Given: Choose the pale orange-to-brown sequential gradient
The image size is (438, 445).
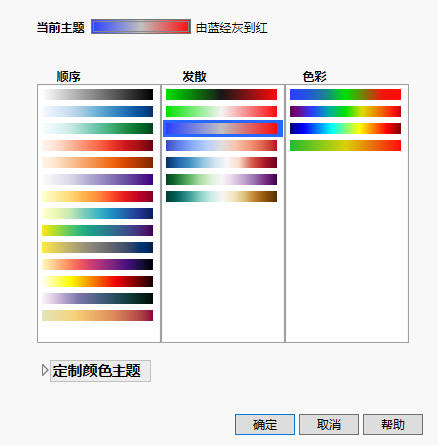Looking at the screenshot, I should pos(98,162).
